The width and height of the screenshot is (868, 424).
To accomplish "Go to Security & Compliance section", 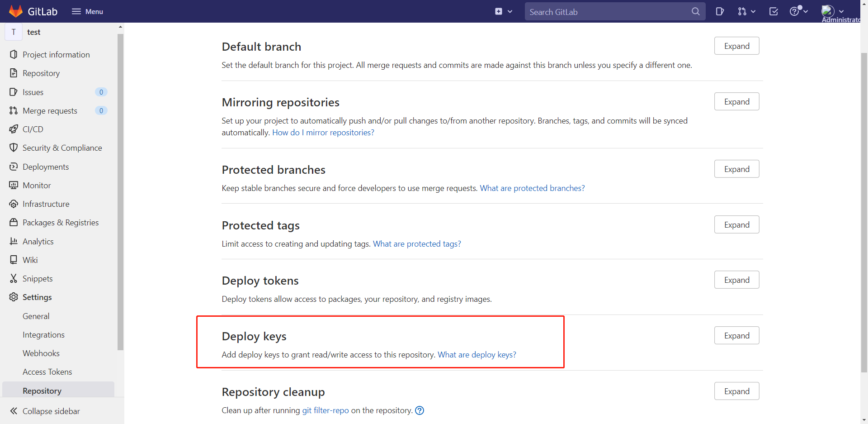I will 62,148.
